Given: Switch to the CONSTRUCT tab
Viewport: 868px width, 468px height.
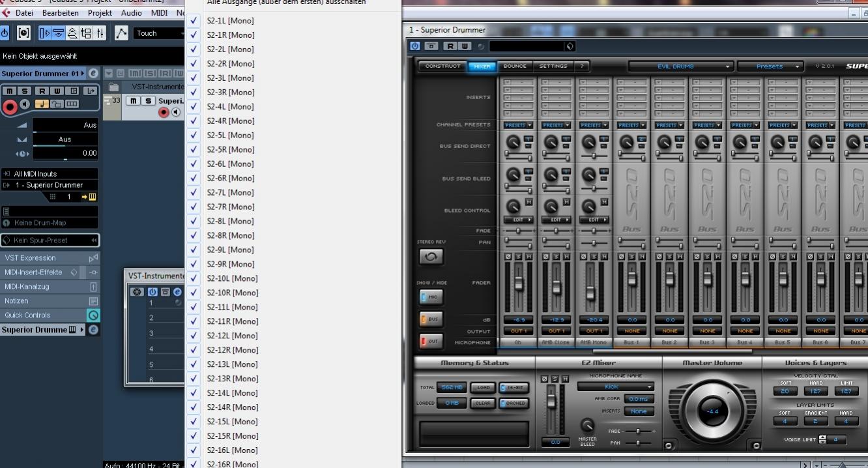Looking at the screenshot, I should click(x=442, y=66).
